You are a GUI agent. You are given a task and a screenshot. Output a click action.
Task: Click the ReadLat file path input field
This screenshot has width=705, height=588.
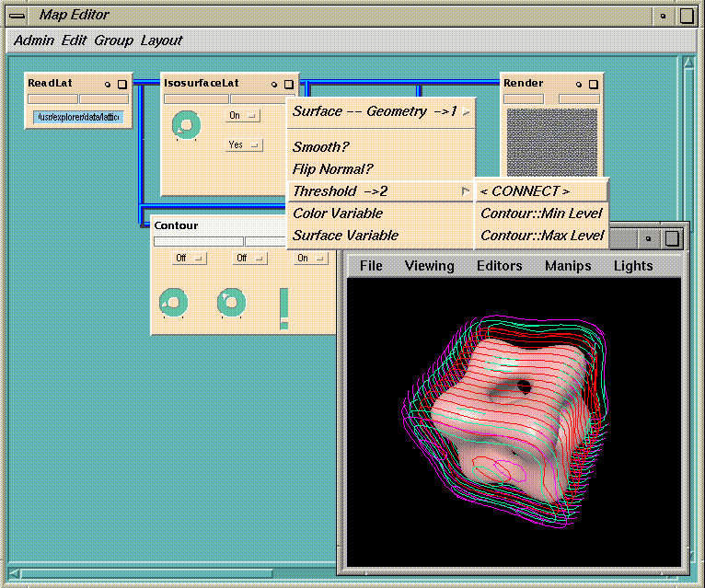pos(77,117)
